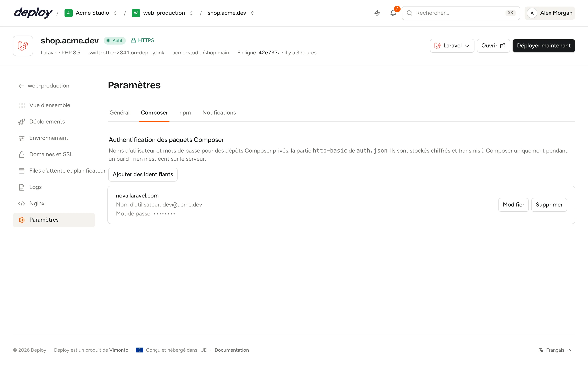Open Nginx in sidebar
Image resolution: width=588 pixels, height=368 pixels.
pos(54,203)
